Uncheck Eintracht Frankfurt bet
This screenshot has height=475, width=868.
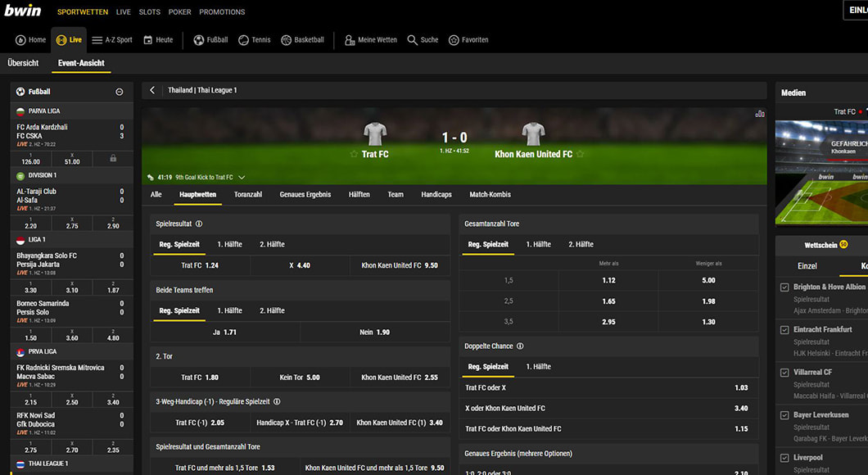(784, 330)
